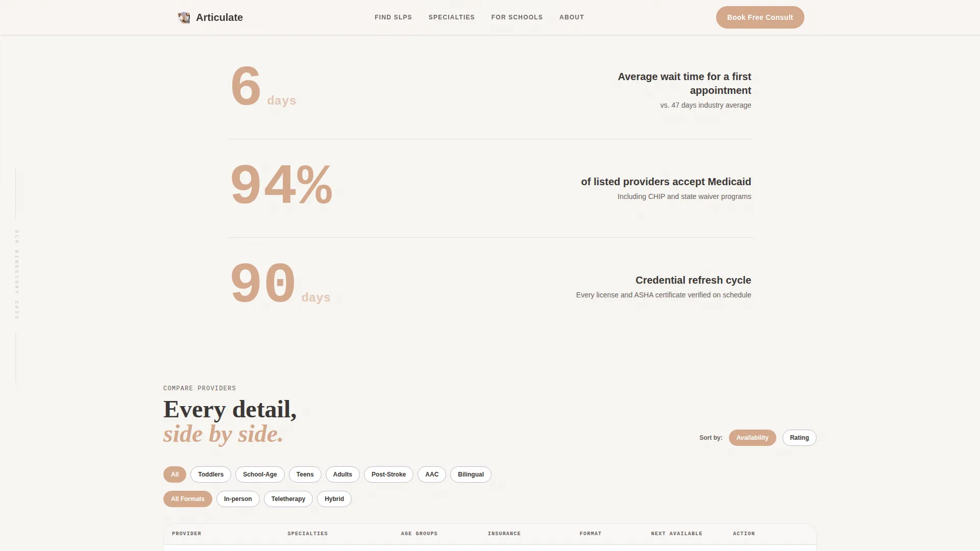The height and width of the screenshot is (551, 980).
Task: Show only Hybrid format providers
Action: pyautogui.click(x=334, y=499)
